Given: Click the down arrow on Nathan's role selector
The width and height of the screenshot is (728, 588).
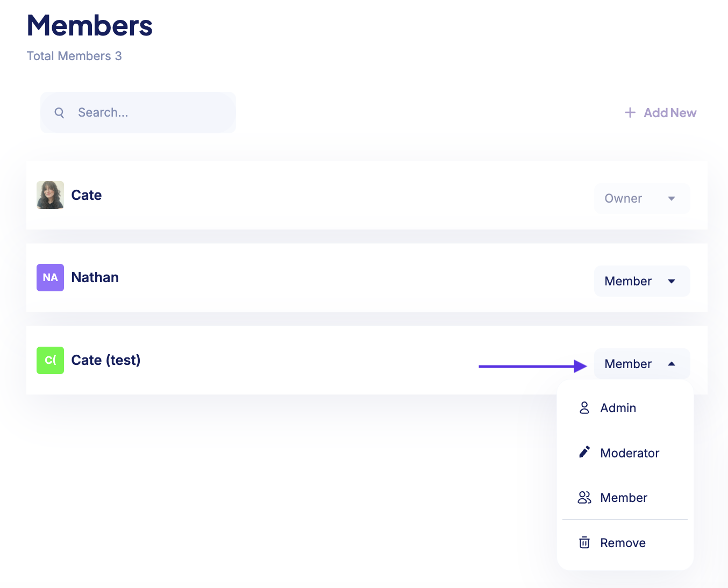Looking at the screenshot, I should pos(672,281).
